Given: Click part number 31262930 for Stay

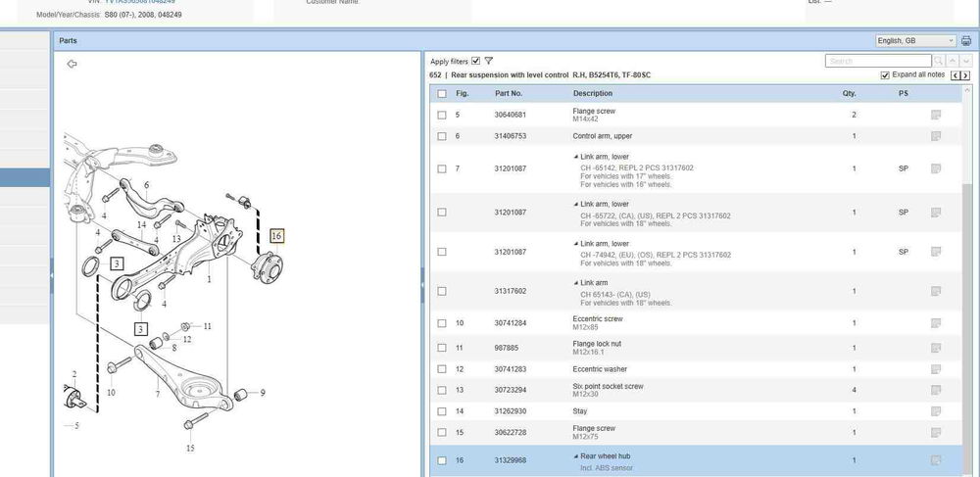Looking at the screenshot, I should 510,411.
